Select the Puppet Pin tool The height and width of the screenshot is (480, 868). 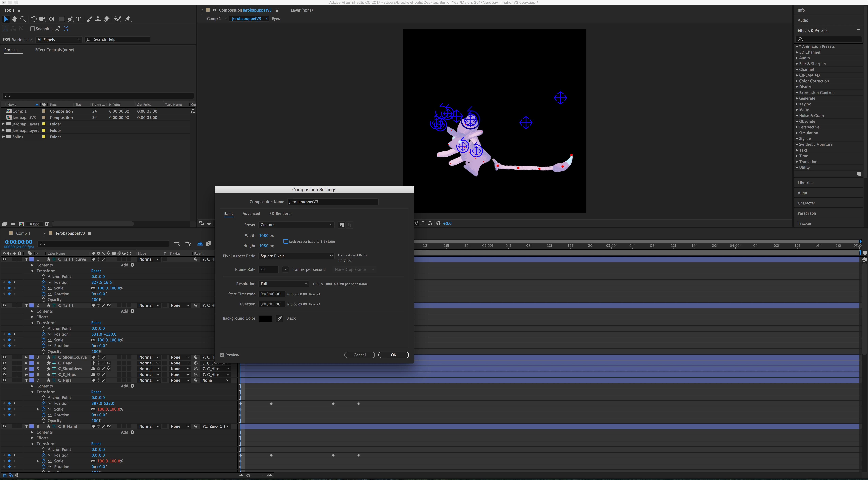tap(128, 19)
